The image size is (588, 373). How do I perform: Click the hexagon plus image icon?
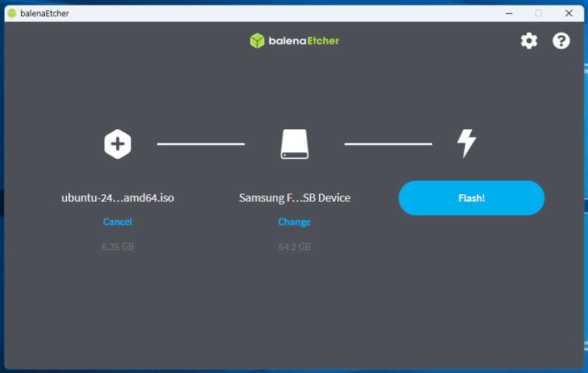[x=118, y=144]
